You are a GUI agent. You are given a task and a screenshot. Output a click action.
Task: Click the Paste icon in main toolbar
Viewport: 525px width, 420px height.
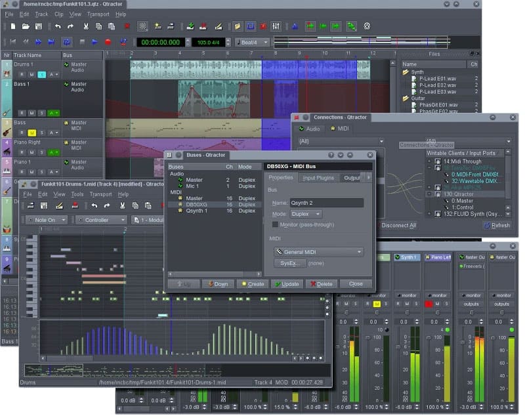coord(112,26)
